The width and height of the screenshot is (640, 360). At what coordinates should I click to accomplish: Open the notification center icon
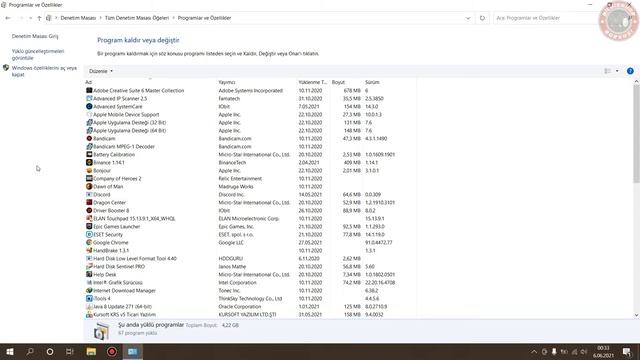tap(627, 351)
